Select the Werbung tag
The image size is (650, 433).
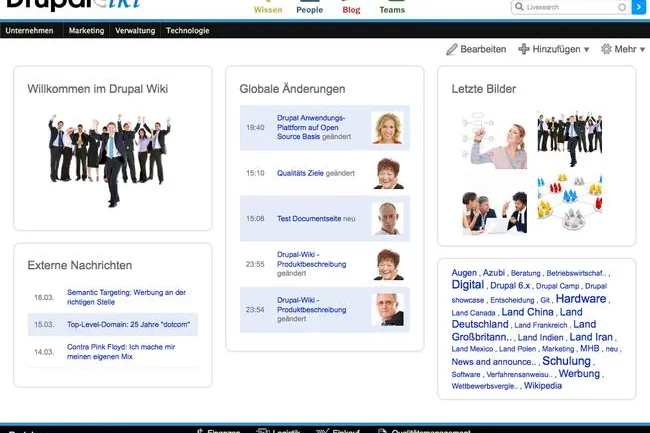point(579,373)
